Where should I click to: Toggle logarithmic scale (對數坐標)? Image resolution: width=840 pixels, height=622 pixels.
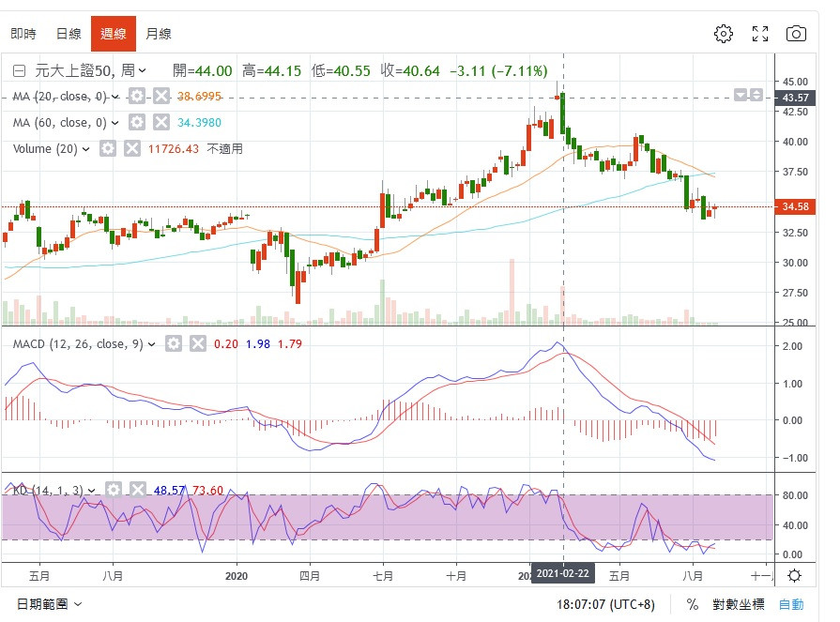point(739,605)
